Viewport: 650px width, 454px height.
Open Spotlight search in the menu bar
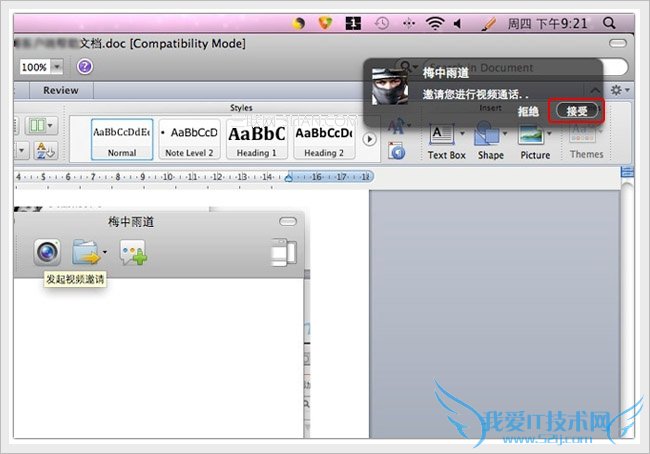(609, 23)
